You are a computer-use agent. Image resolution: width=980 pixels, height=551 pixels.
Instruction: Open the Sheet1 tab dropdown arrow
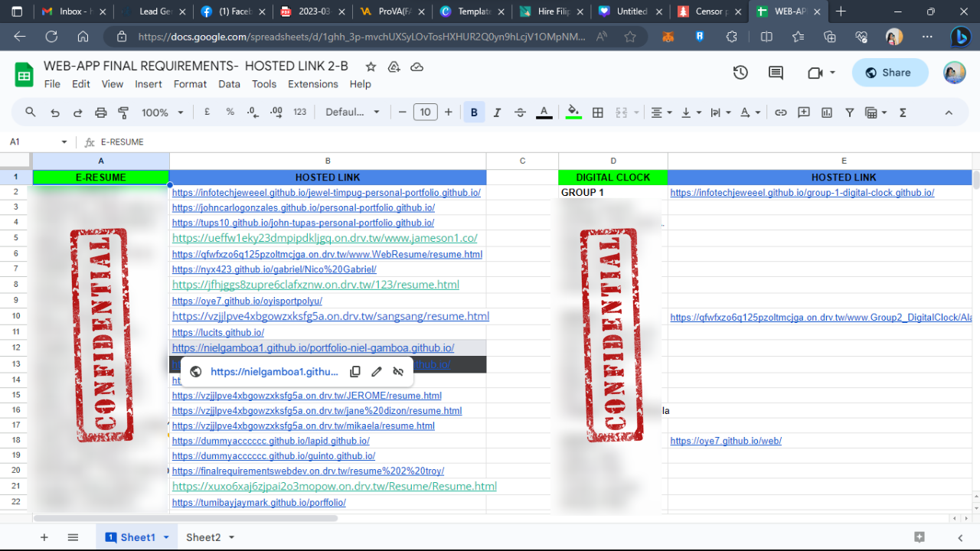tap(166, 537)
